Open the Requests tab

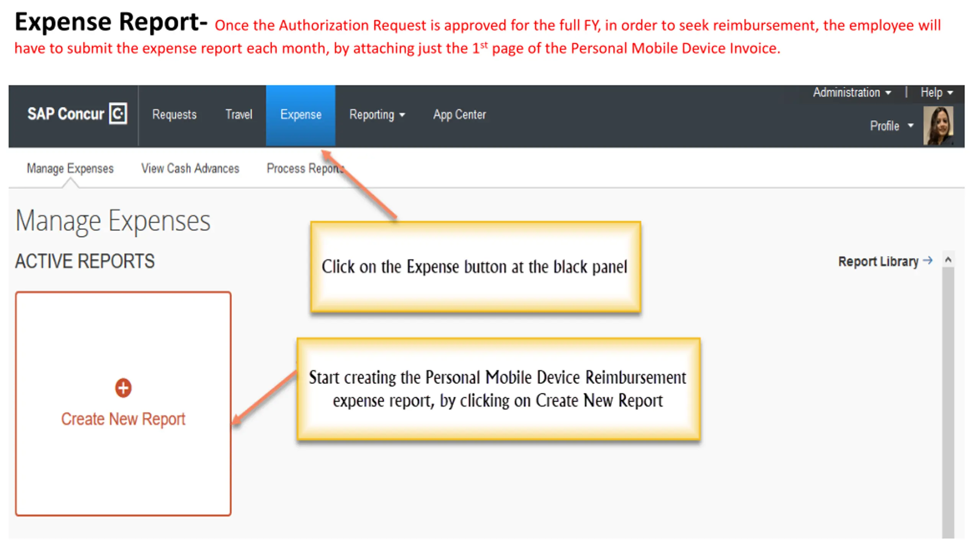tap(174, 114)
